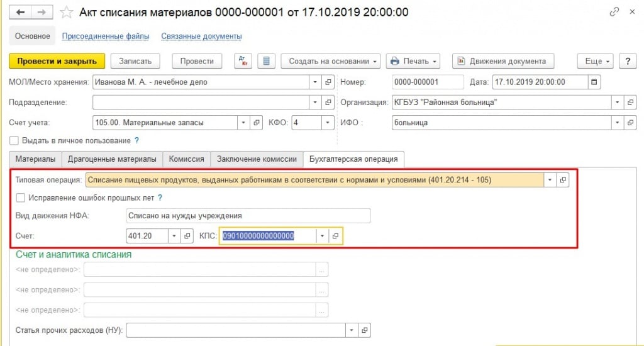Expand the Типовая операция dropdown list
Viewport: 644px width, 346px height.
(550, 180)
